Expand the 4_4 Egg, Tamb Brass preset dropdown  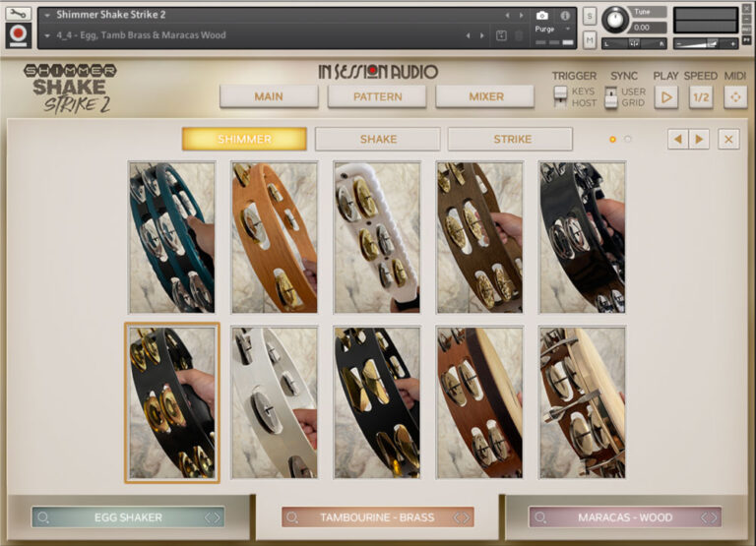click(47, 35)
